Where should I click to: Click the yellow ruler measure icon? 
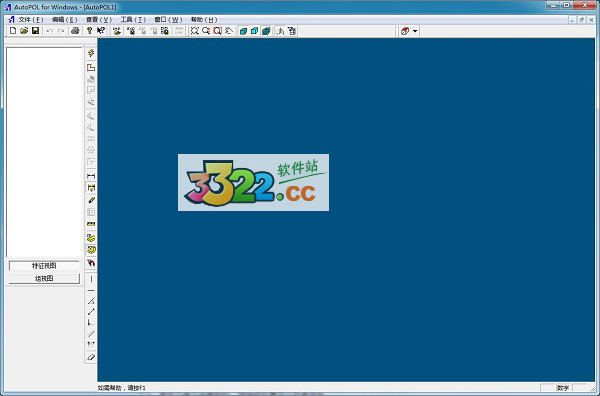[91, 224]
